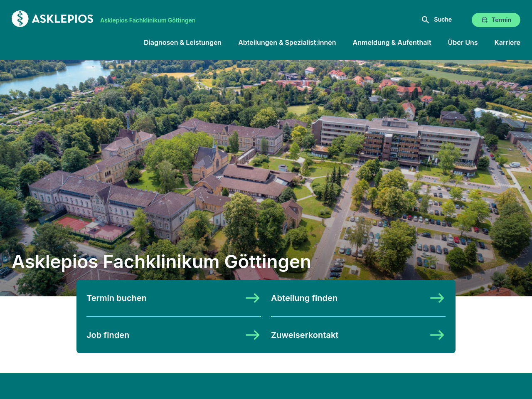Expand the Abteilungen & Spezialist:innen menu
This screenshot has width=532, height=399.
(x=287, y=42)
